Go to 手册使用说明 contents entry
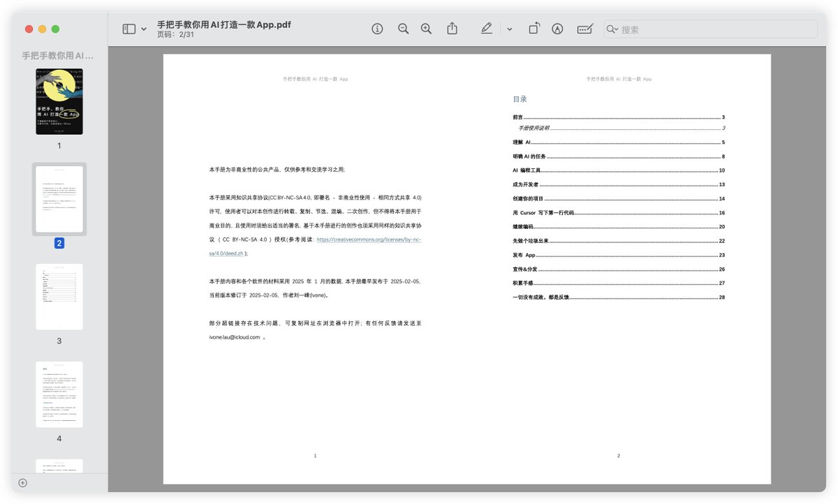The width and height of the screenshot is (838, 504). [622, 128]
